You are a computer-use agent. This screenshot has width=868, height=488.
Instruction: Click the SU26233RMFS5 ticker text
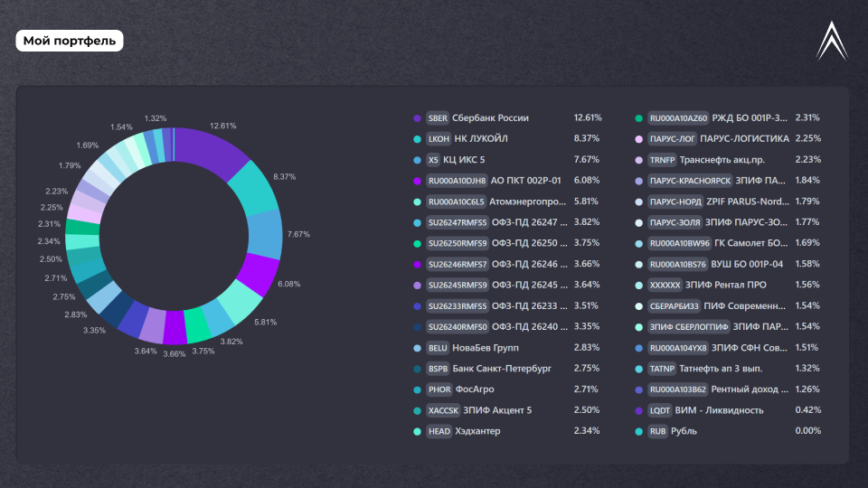coord(458,306)
